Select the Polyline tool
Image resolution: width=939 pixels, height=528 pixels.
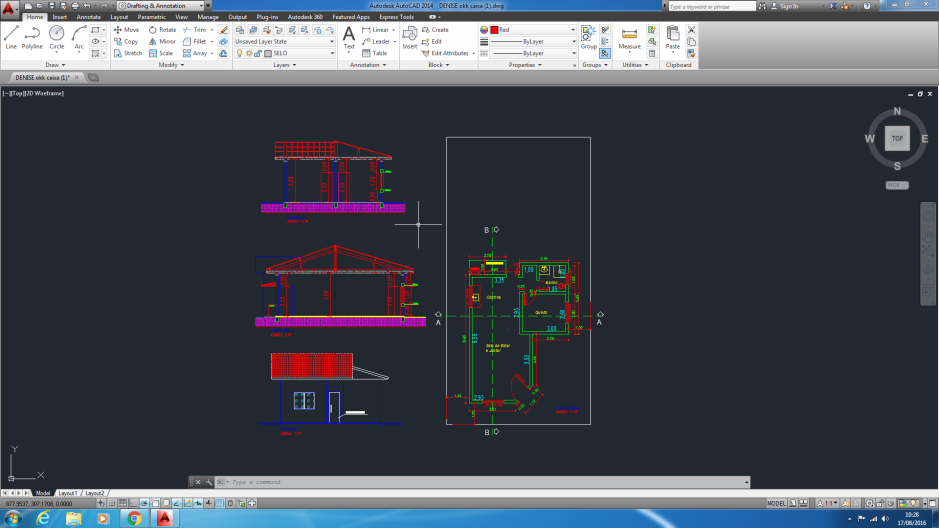(32, 37)
